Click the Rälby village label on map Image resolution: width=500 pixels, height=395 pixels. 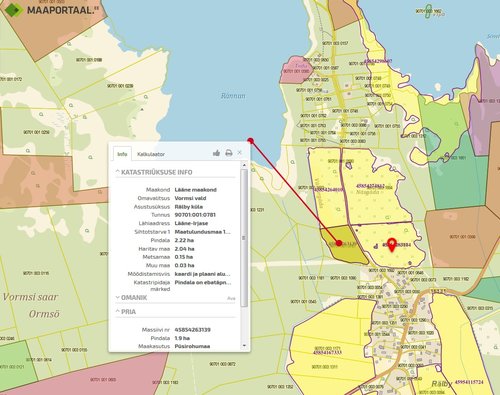tap(442, 384)
